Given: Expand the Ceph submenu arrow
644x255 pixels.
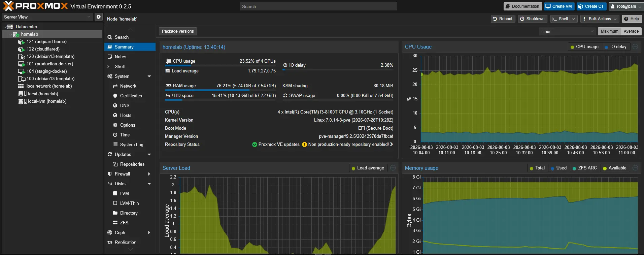Looking at the screenshot, I should click(149, 232).
